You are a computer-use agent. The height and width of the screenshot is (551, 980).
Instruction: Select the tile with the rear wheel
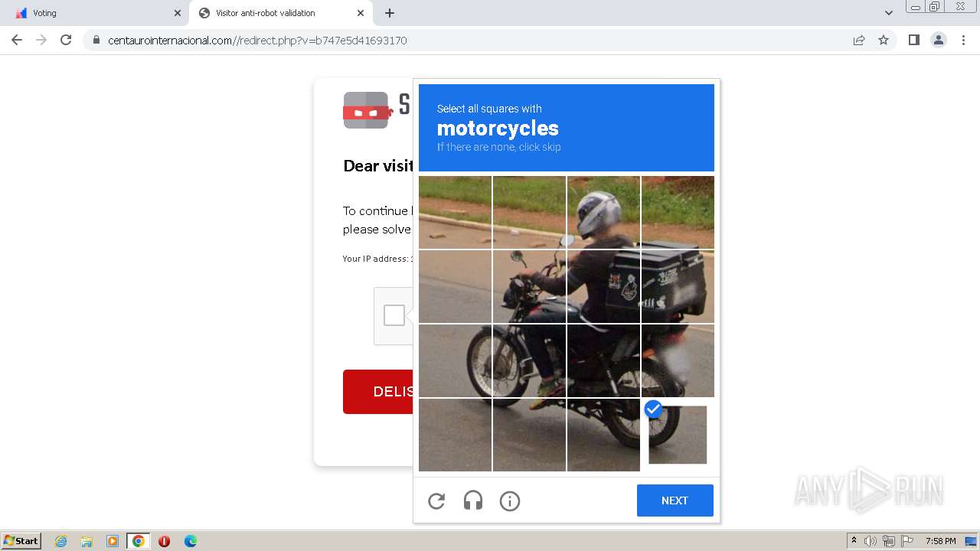(678, 360)
